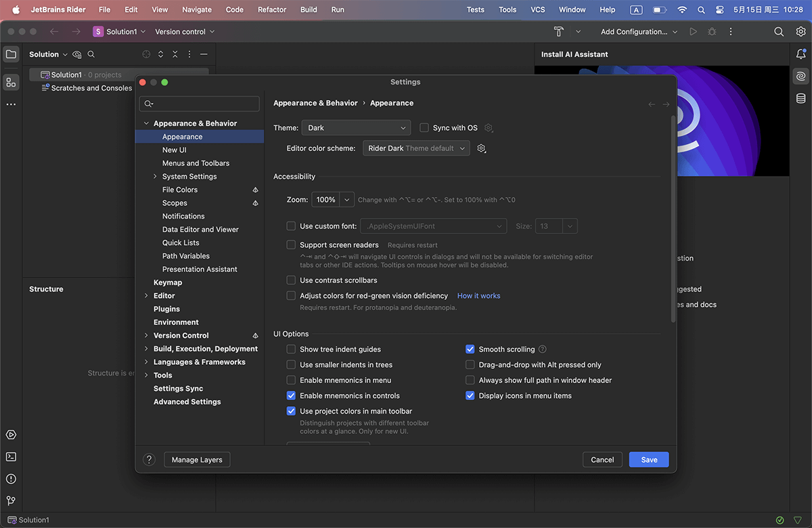Click gear next to Sync with OS
Viewport: 812px width, 528px height.
point(489,128)
